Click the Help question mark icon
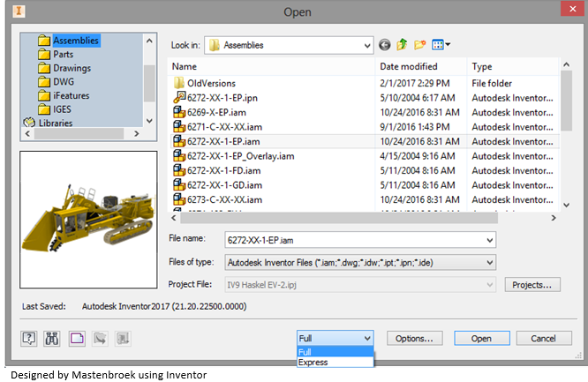Image resolution: width=588 pixels, height=382 pixels. pyautogui.click(x=28, y=339)
